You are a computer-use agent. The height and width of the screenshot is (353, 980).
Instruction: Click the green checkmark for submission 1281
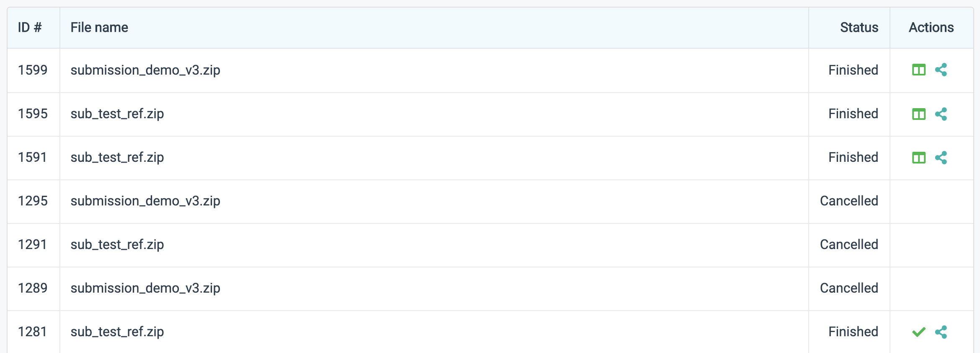tap(919, 332)
